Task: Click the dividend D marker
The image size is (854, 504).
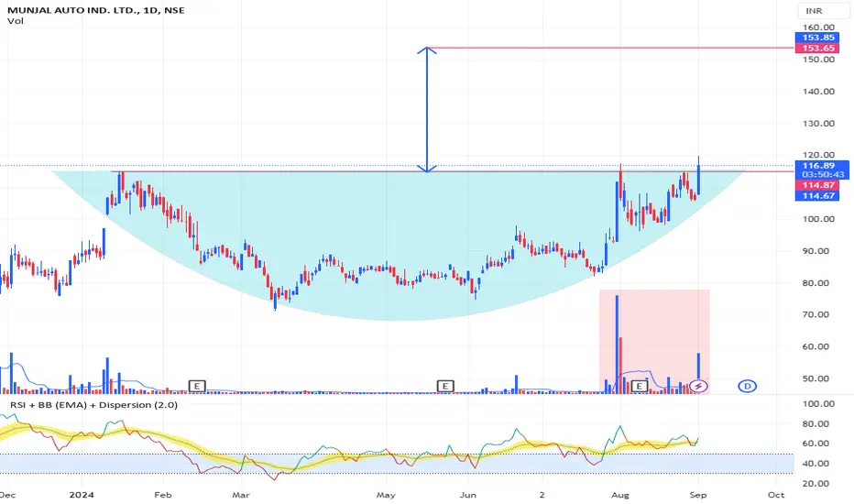Action: tap(748, 387)
